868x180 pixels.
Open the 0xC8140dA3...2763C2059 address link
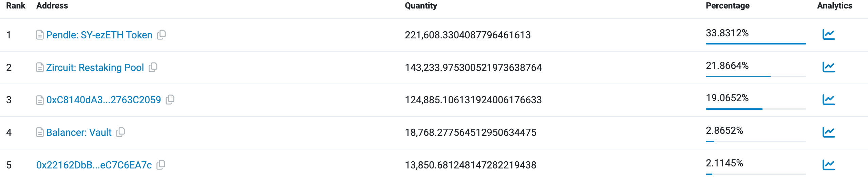103,100
